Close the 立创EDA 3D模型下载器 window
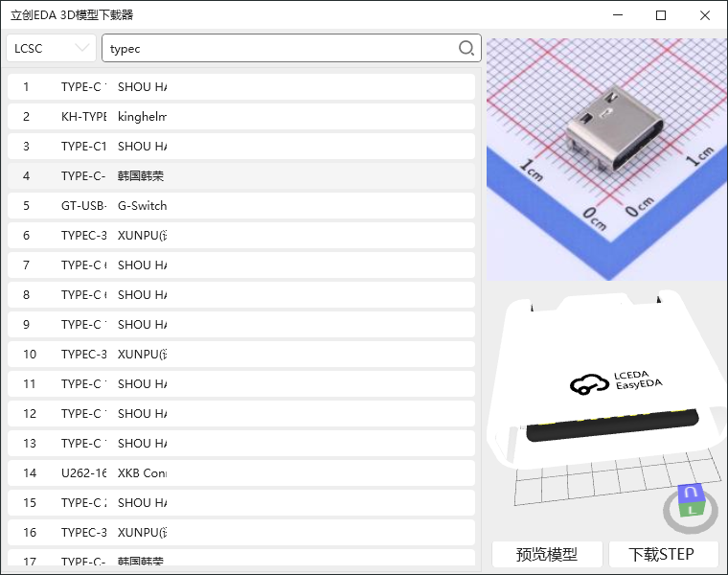The image size is (728, 575). coord(704,15)
